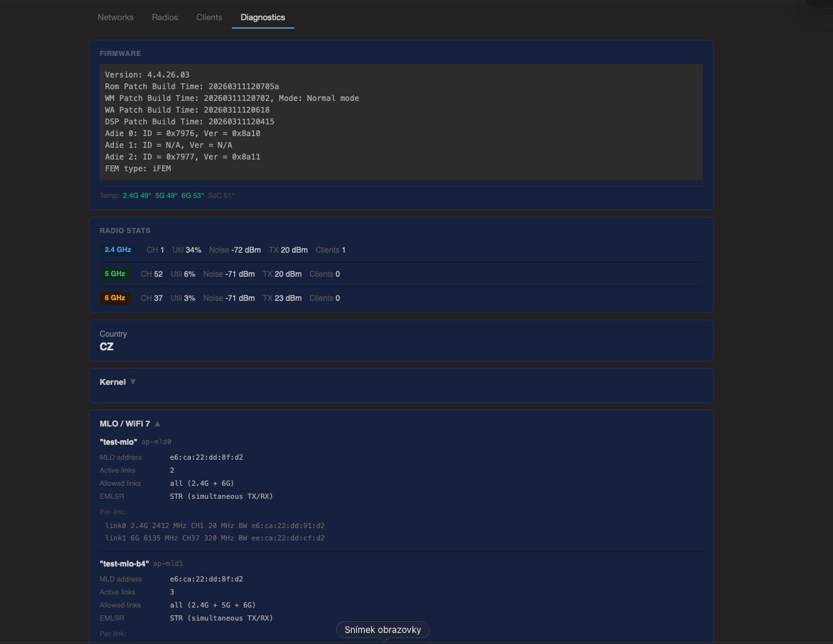Screen dimensions: 833x644
Task: Click the 2.4 GHz radio badge
Action: pos(118,250)
